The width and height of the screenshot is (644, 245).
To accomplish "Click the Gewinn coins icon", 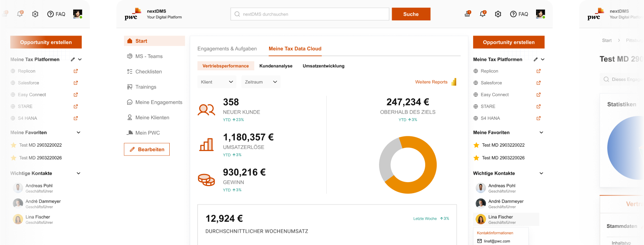I will click(206, 180).
